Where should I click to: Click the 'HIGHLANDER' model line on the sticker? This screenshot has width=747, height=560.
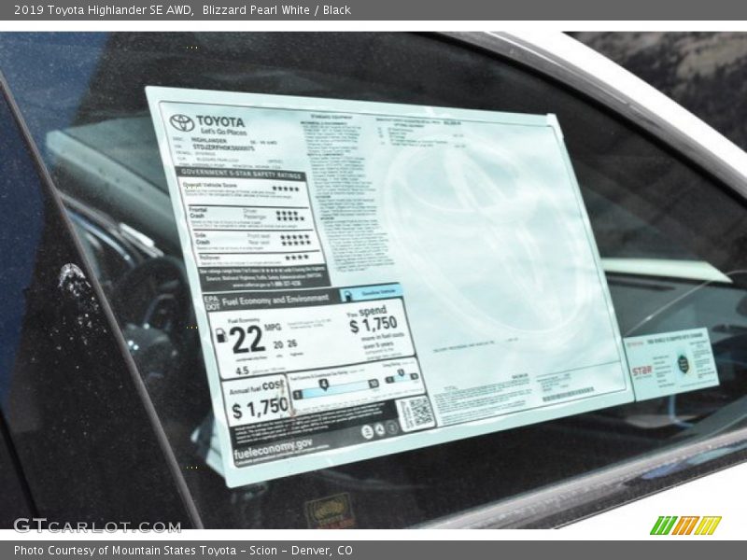208,141
